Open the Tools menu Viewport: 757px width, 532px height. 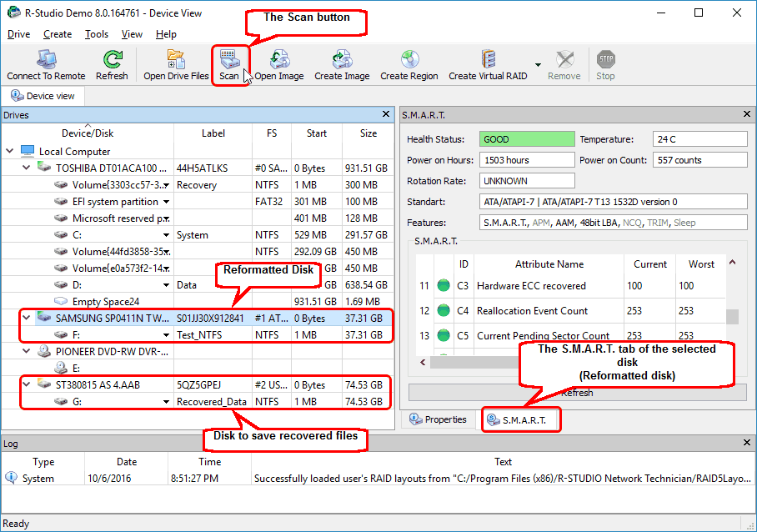pos(97,34)
